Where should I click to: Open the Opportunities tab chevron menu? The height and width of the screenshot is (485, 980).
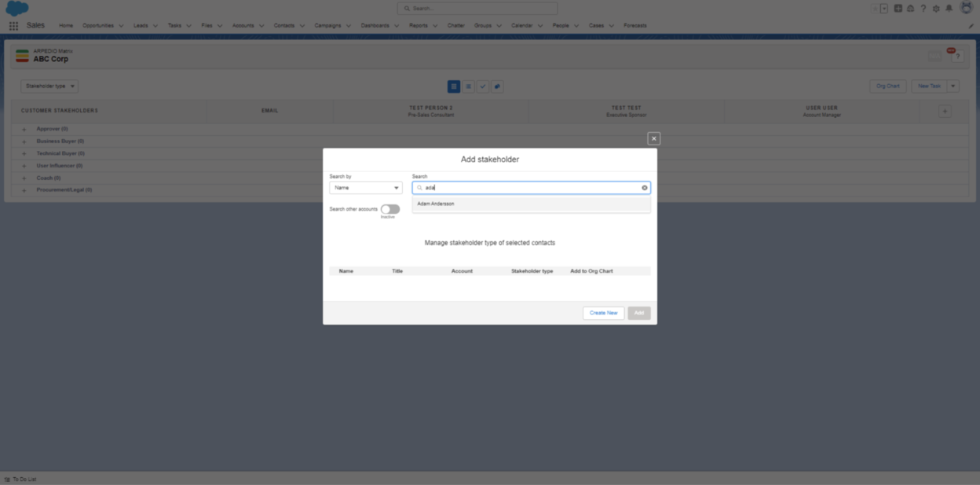(x=121, y=26)
